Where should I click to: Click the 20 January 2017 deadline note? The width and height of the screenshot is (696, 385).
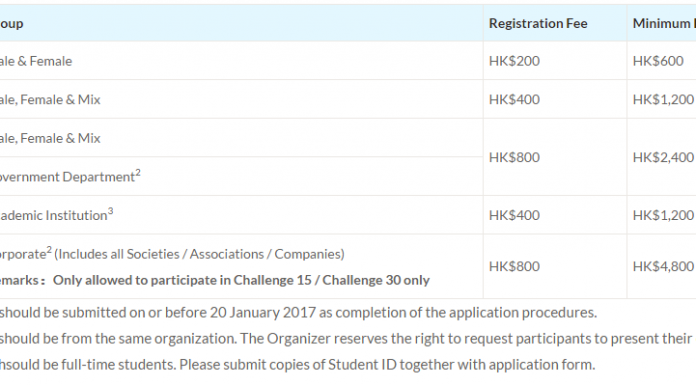point(298,313)
